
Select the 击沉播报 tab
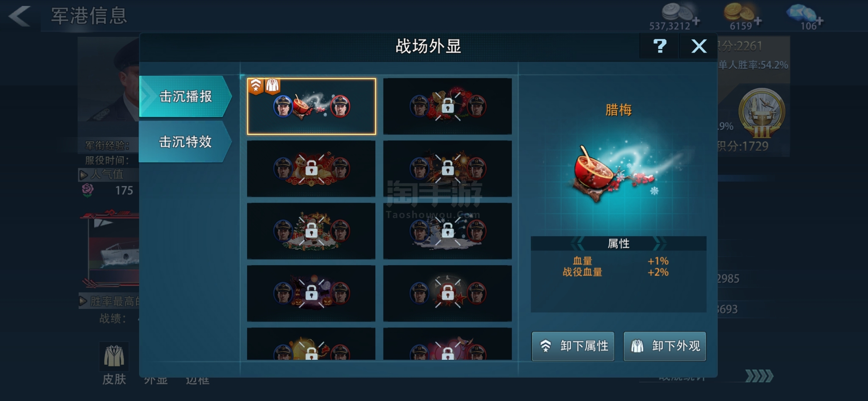click(x=185, y=97)
